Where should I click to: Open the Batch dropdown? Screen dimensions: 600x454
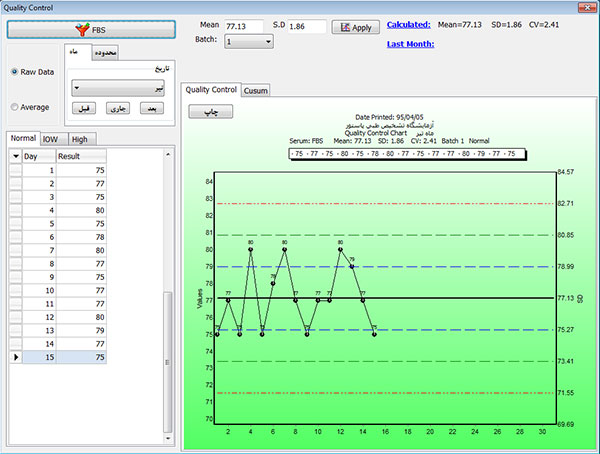pyautogui.click(x=249, y=41)
